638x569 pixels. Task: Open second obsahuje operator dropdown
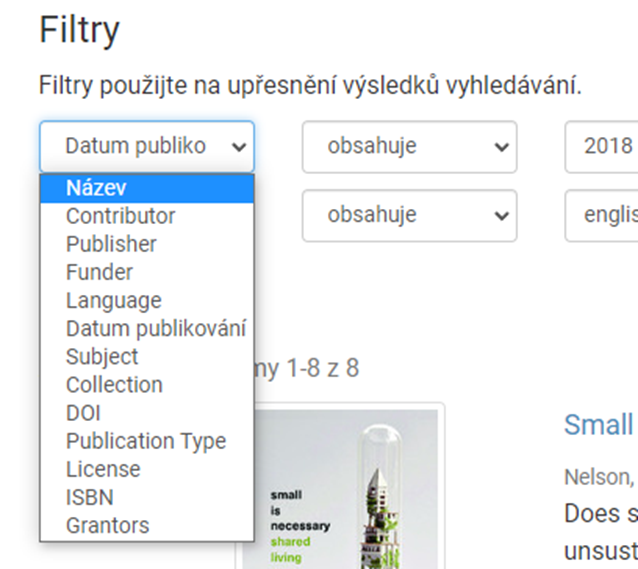point(409,215)
